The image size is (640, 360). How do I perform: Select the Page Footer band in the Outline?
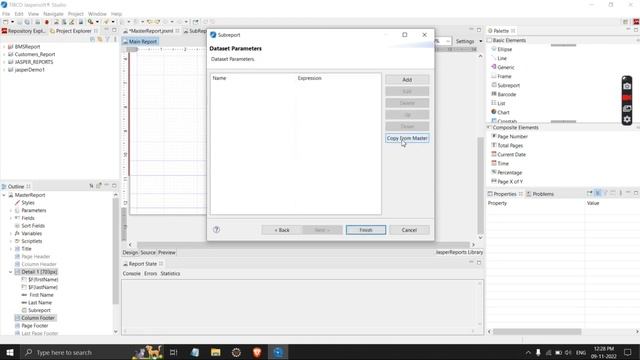34,326
